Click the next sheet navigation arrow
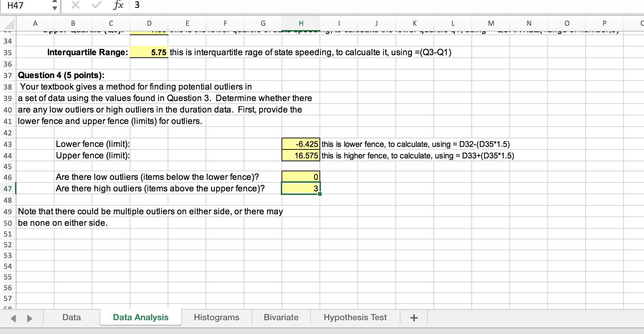The height and width of the screenshot is (334, 644). click(30, 318)
